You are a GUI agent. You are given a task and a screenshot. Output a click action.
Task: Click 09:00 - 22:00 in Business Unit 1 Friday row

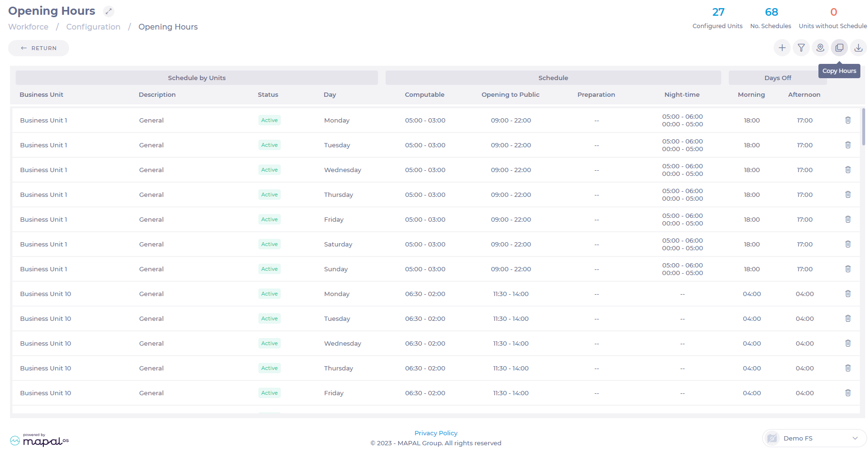511,219
